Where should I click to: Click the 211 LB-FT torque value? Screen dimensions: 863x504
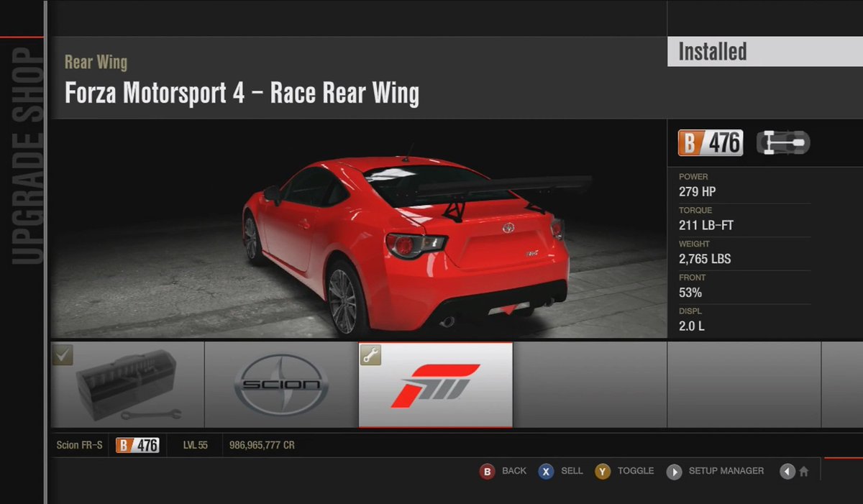tap(706, 226)
